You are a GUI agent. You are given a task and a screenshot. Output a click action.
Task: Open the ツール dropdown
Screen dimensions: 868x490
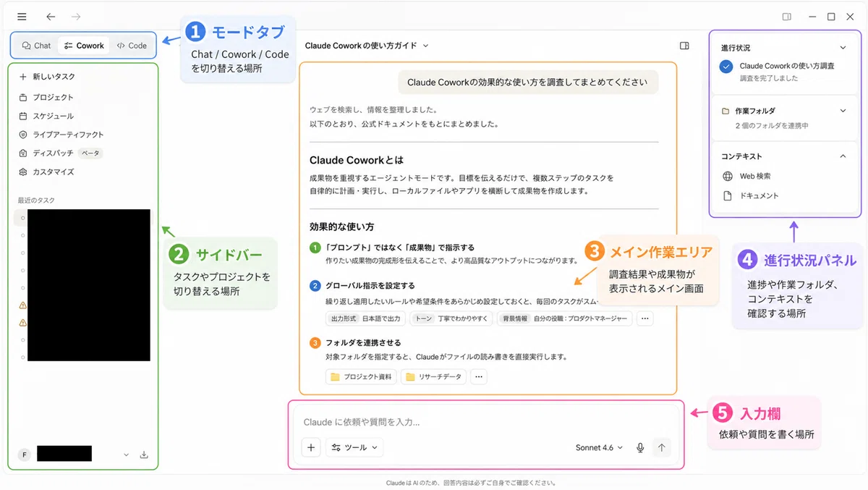pyautogui.click(x=354, y=448)
